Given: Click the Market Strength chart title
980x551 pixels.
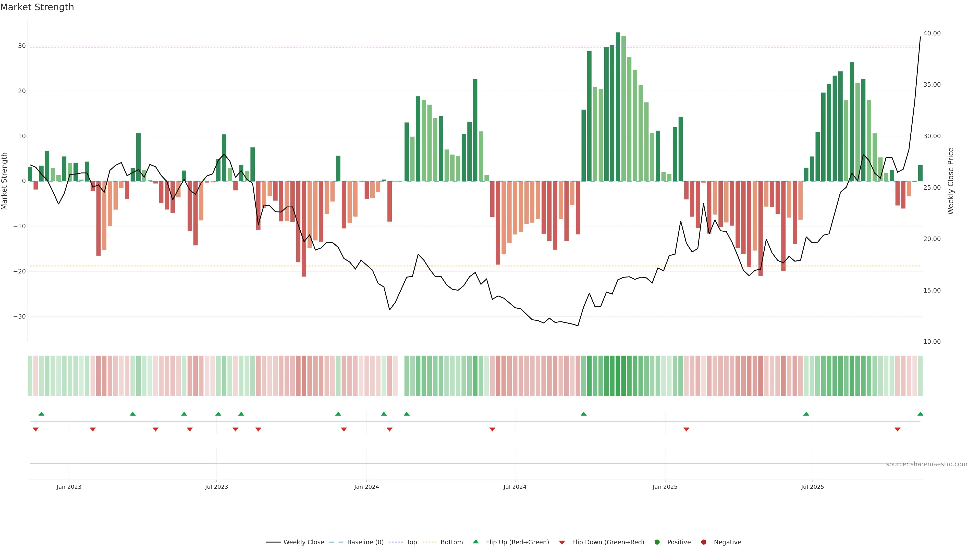Looking at the screenshot, I should coord(37,7).
